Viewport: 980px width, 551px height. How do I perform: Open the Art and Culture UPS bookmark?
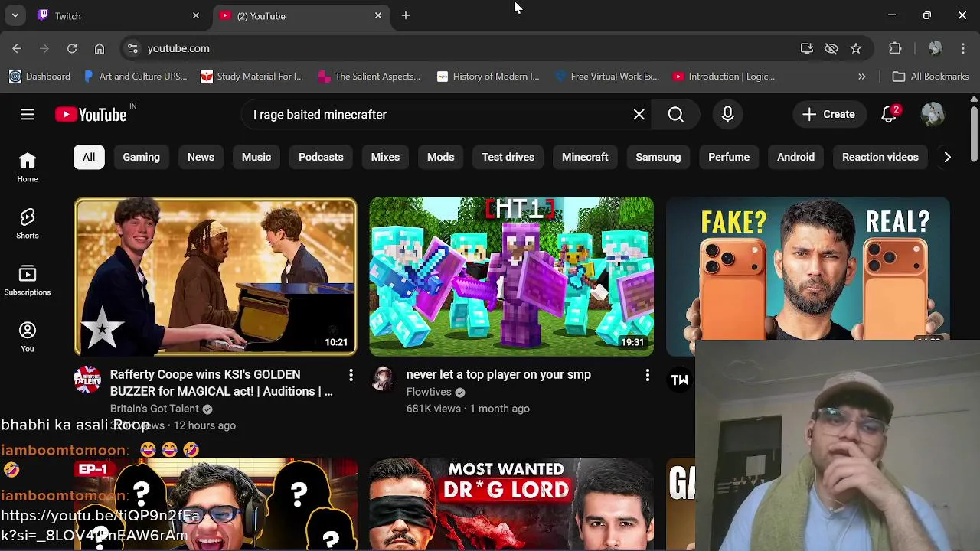point(135,77)
